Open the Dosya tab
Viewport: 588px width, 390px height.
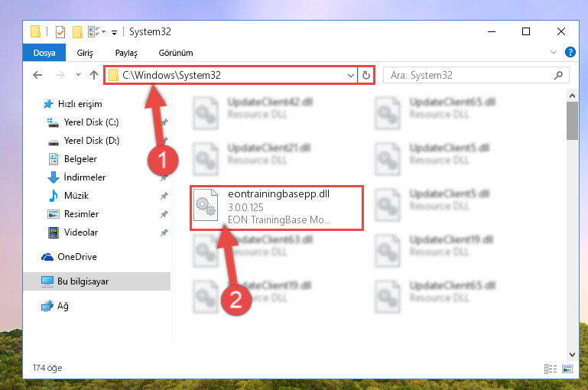click(x=44, y=53)
